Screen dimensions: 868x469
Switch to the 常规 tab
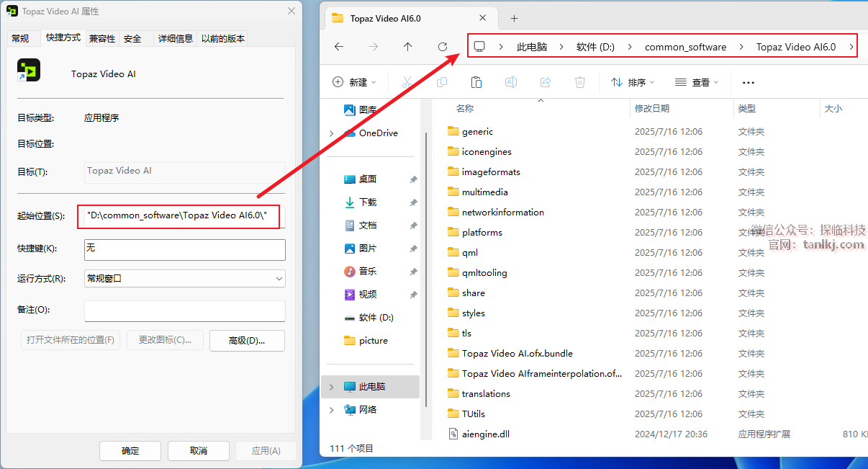[20, 39]
